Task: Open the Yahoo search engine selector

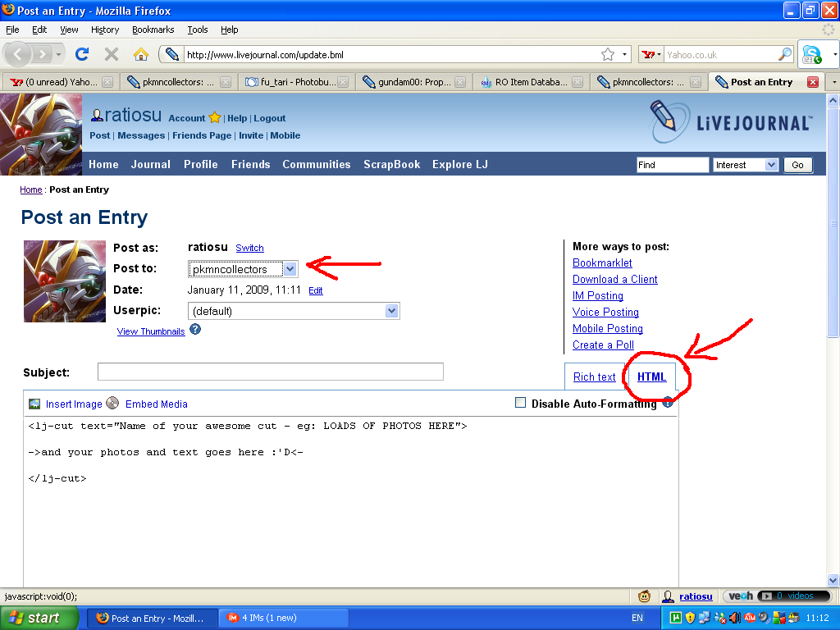Action: click(651, 54)
